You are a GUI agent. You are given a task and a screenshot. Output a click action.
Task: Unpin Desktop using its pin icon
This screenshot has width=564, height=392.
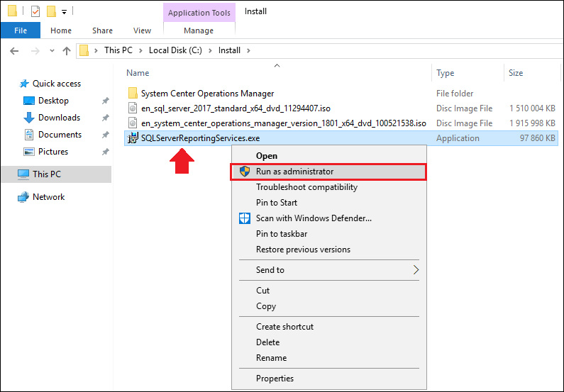[106, 101]
